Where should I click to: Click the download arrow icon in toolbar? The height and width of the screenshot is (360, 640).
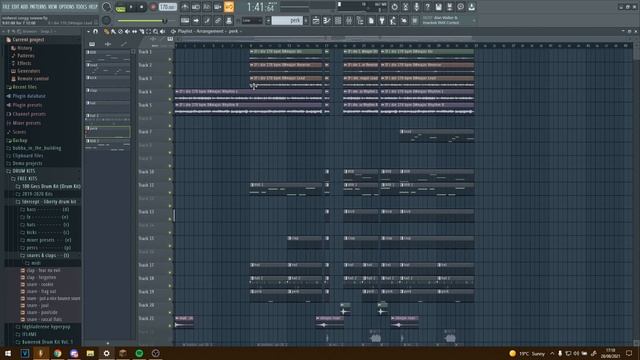(471, 7)
